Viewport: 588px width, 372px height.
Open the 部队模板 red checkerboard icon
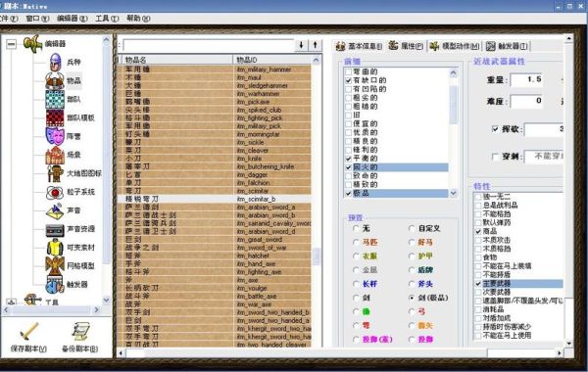coord(55,117)
